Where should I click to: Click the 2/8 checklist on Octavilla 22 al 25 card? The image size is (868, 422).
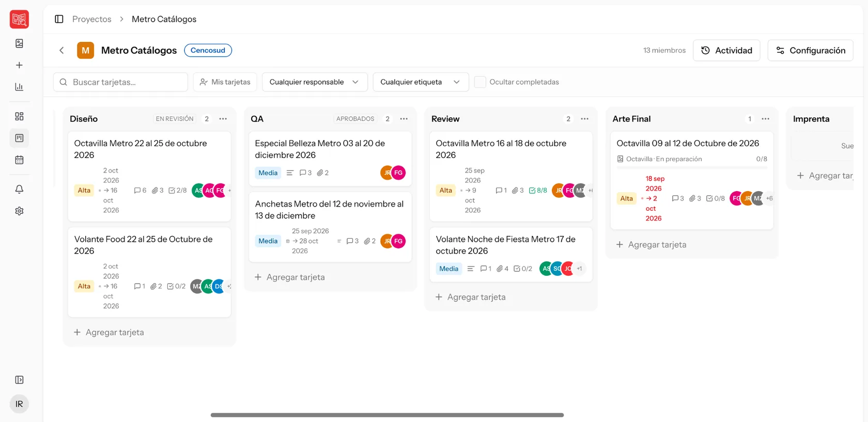click(x=177, y=191)
